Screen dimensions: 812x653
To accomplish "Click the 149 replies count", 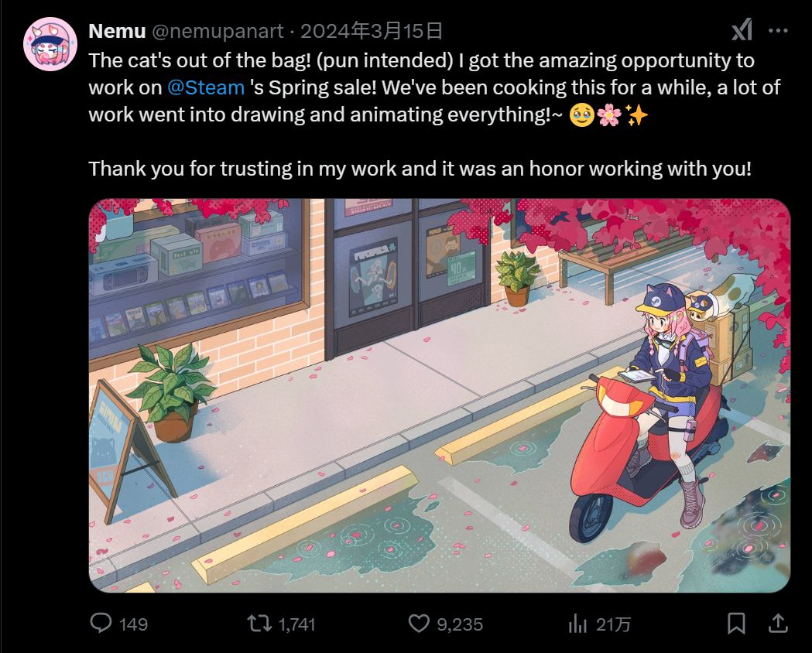I will click(134, 624).
